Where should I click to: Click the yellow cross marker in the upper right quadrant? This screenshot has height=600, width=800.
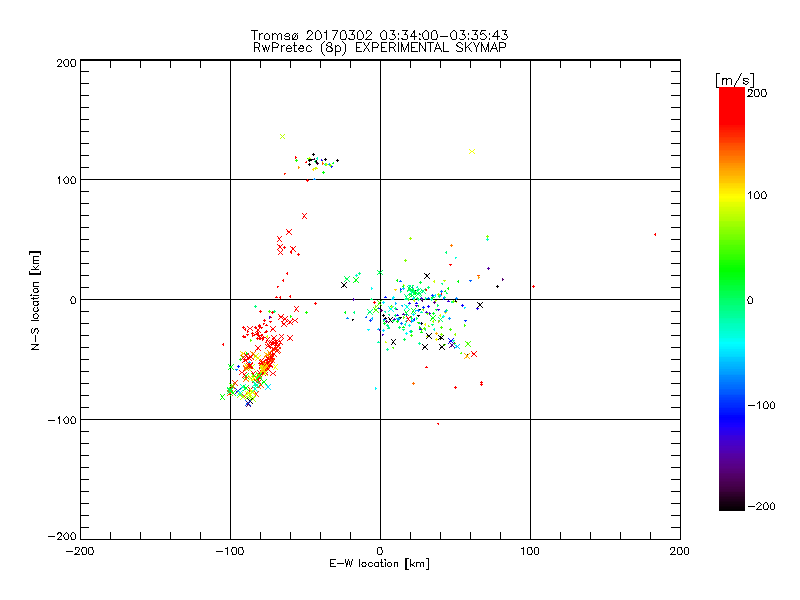pos(472,151)
